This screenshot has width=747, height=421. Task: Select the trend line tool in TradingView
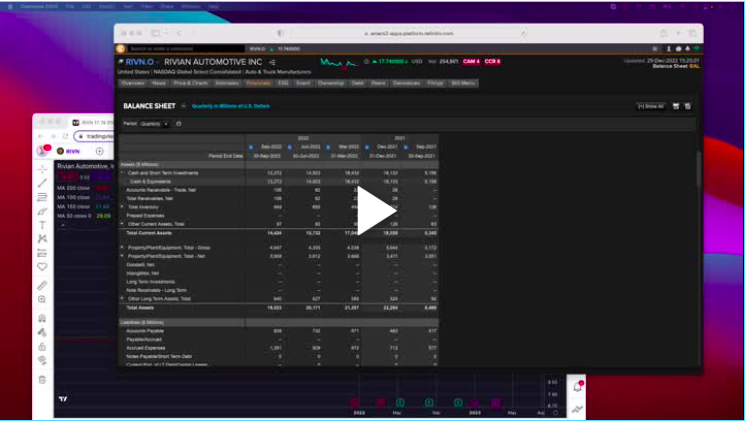click(42, 183)
